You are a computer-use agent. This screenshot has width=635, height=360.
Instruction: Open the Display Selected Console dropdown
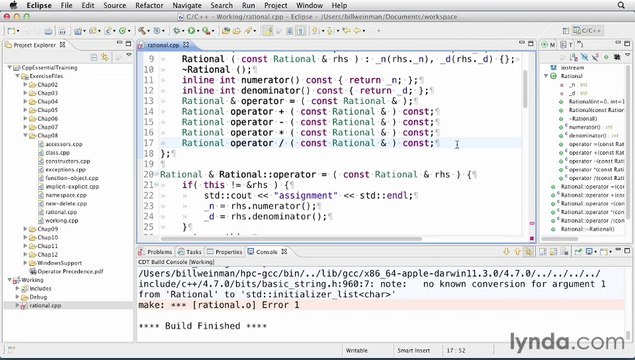595,252
